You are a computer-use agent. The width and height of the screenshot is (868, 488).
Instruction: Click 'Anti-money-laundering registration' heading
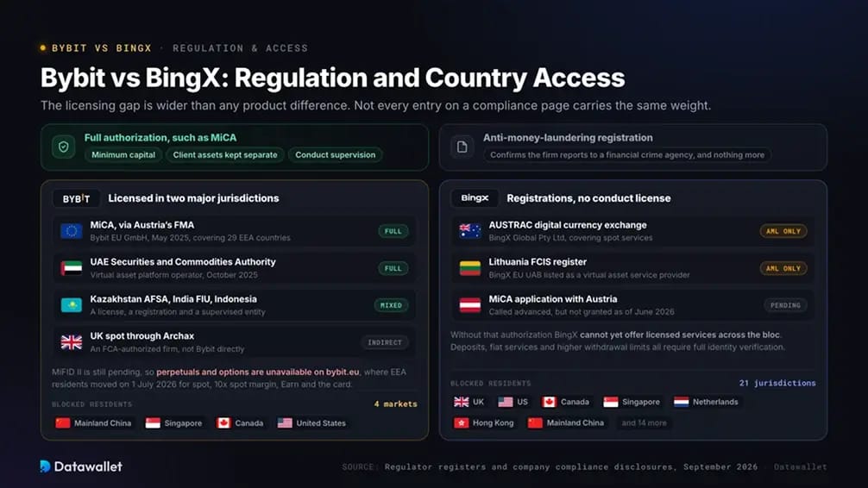tap(568, 137)
